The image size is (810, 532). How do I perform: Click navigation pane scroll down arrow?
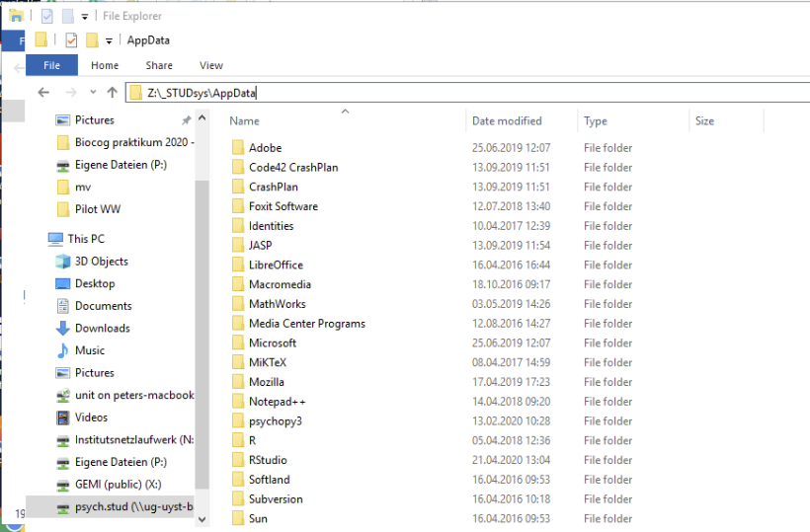tap(202, 519)
